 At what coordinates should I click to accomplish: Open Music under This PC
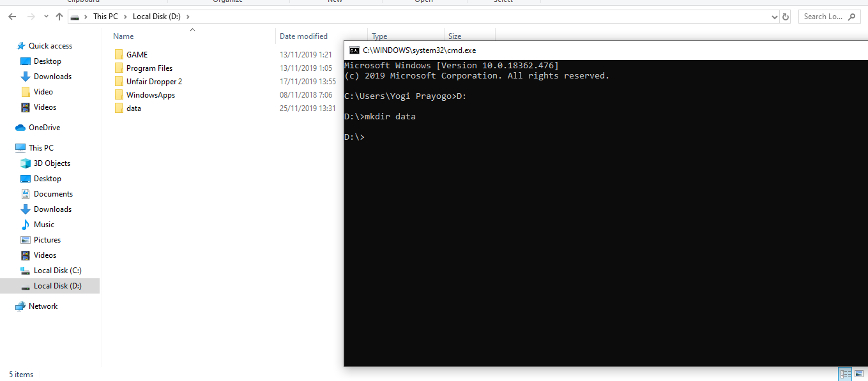44,225
